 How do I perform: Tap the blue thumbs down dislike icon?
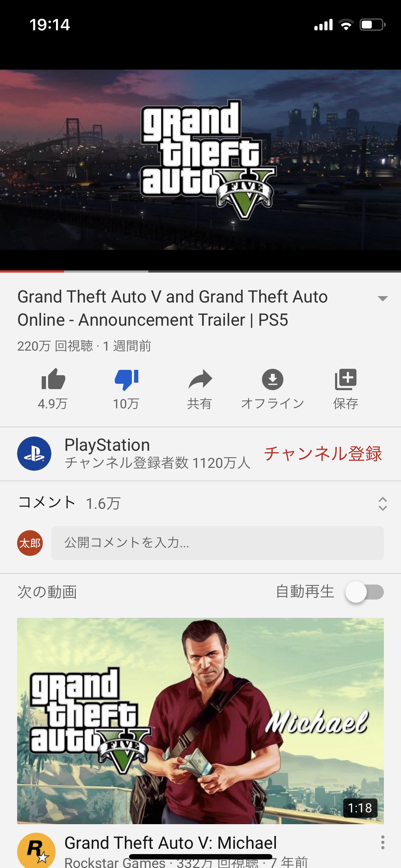126,380
